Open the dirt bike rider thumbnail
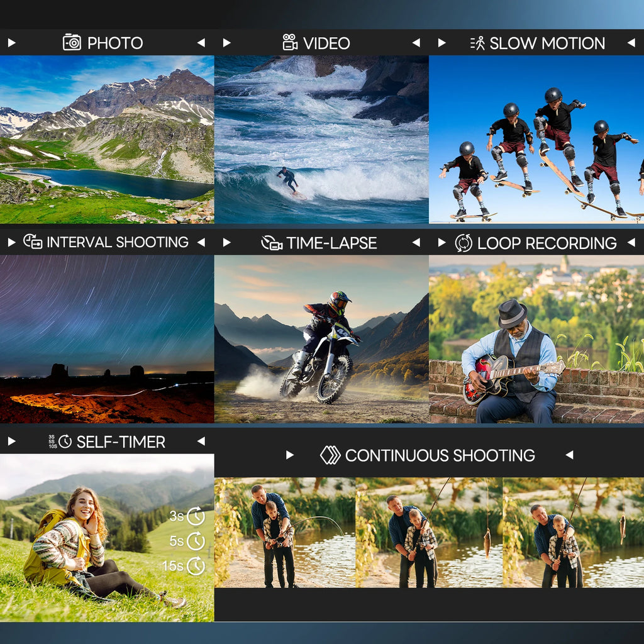Viewport: 644px width, 644px height. pyautogui.click(x=321, y=339)
